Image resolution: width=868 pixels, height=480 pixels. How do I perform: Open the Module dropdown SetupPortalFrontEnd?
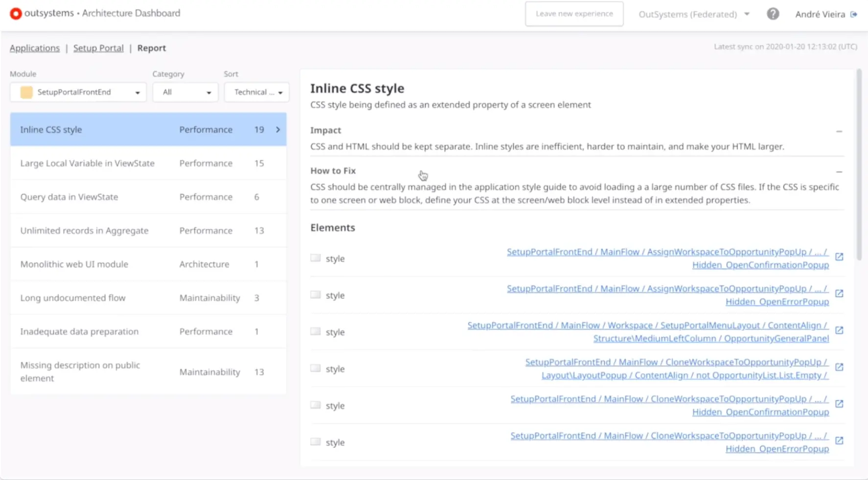78,92
